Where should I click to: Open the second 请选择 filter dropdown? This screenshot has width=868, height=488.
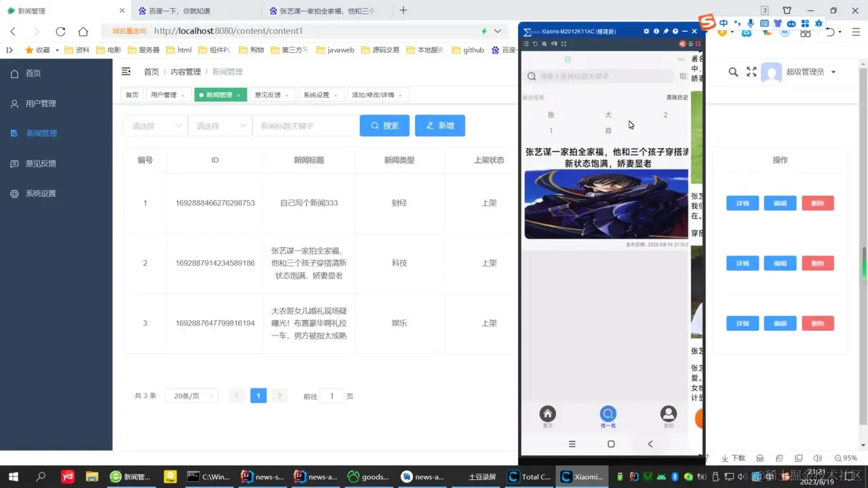(x=220, y=126)
